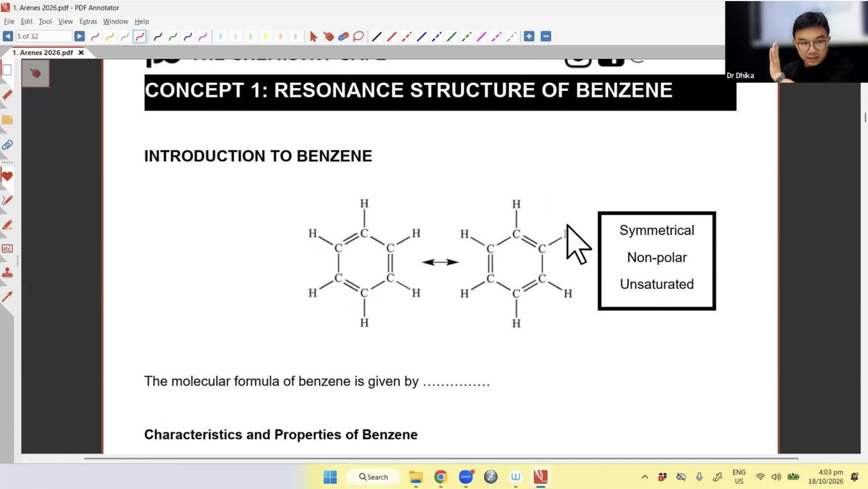Select the blue pen tool
The width and height of the screenshot is (868, 489).
click(188, 36)
